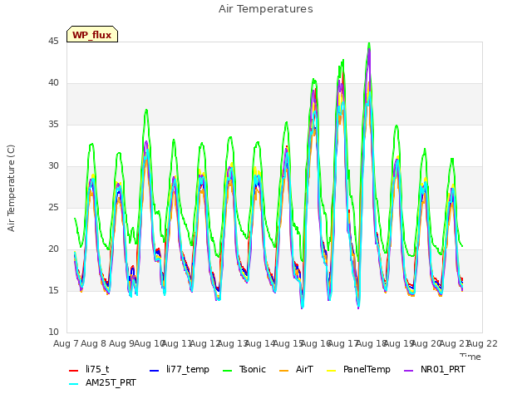Click the Aug 8 x-axis tick label

pyautogui.click(x=94, y=343)
